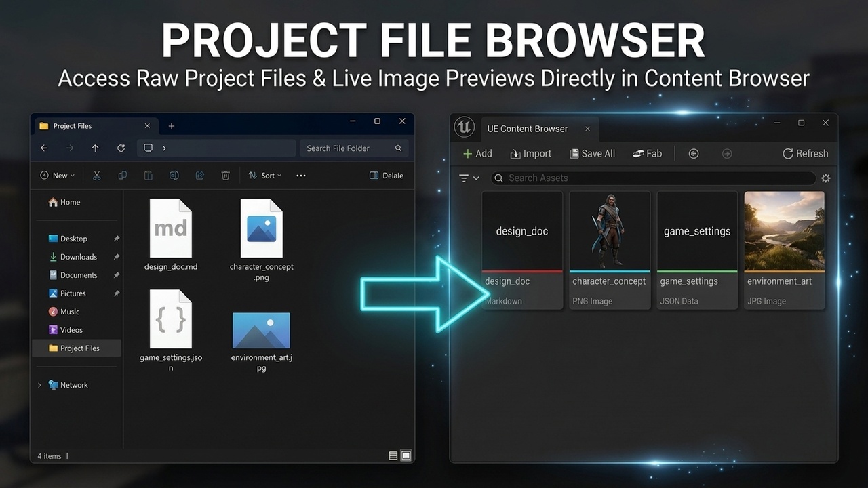This screenshot has width=868, height=488.
Task: Click the Search File Folder box
Action: 355,148
